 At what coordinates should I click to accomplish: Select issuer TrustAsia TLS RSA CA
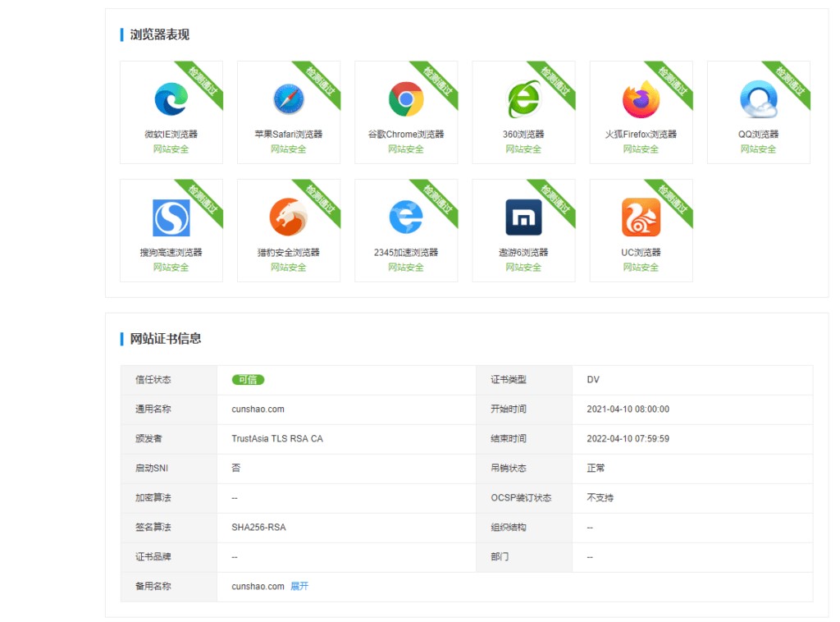coord(277,438)
